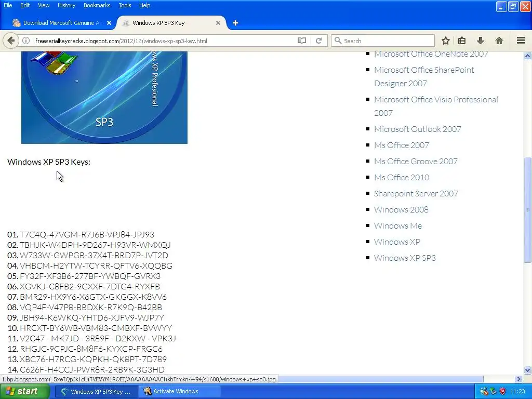532x399 pixels.
Task: Open the History menu
Action: pyautogui.click(x=66, y=5)
